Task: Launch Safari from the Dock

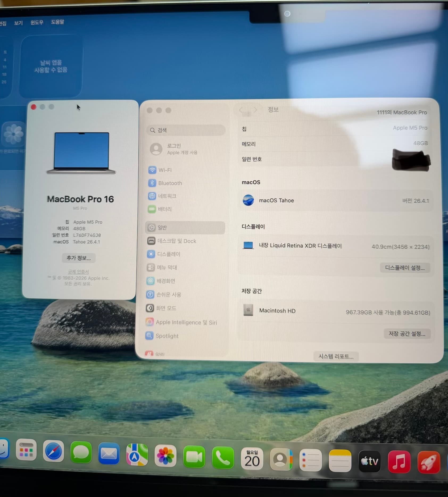Action: pyautogui.click(x=53, y=451)
